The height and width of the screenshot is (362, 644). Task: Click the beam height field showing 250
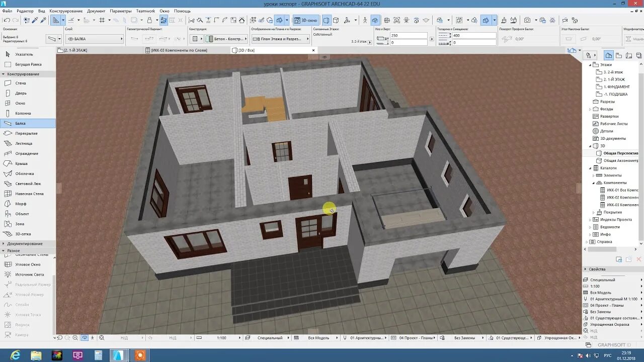click(x=409, y=36)
